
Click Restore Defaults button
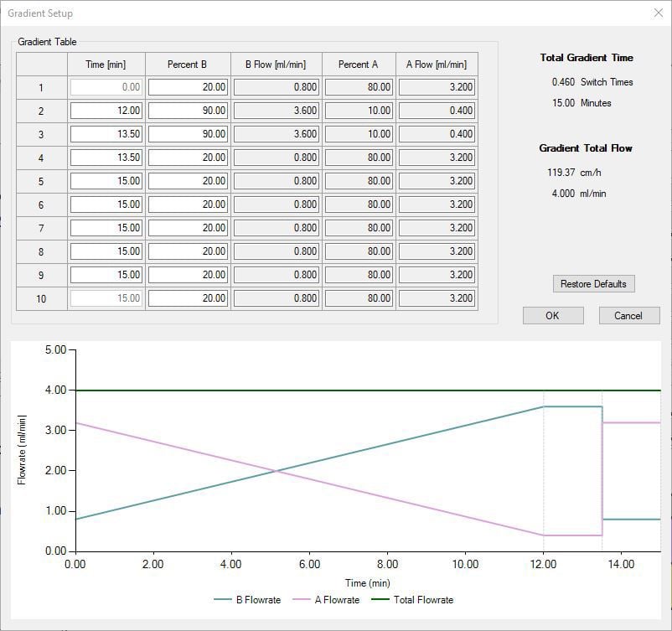pos(593,284)
